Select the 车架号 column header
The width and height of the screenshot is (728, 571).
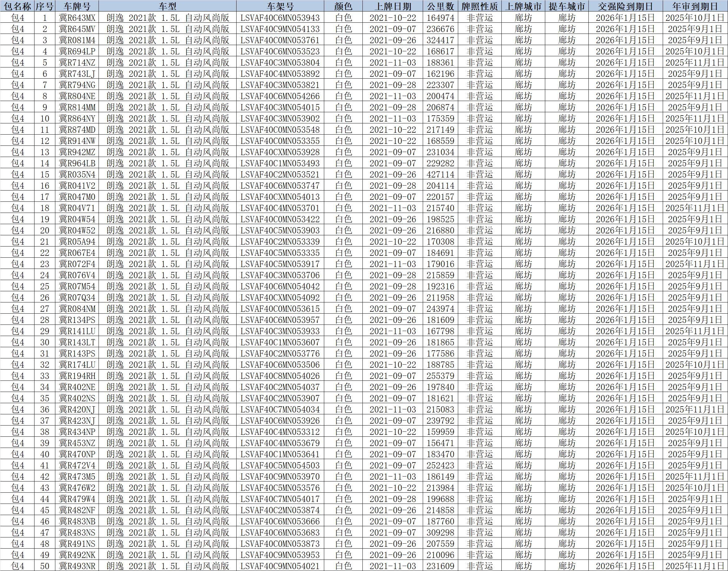click(x=280, y=6)
